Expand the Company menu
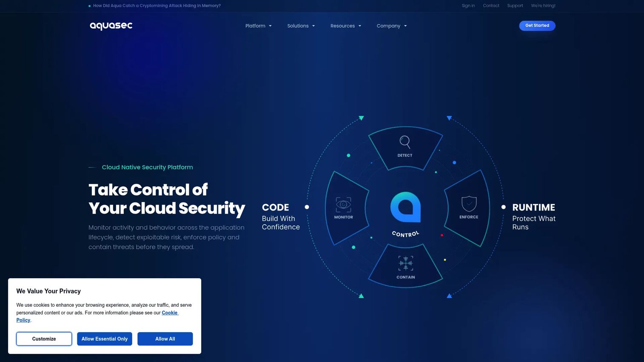The width and height of the screenshot is (644, 362). [392, 26]
